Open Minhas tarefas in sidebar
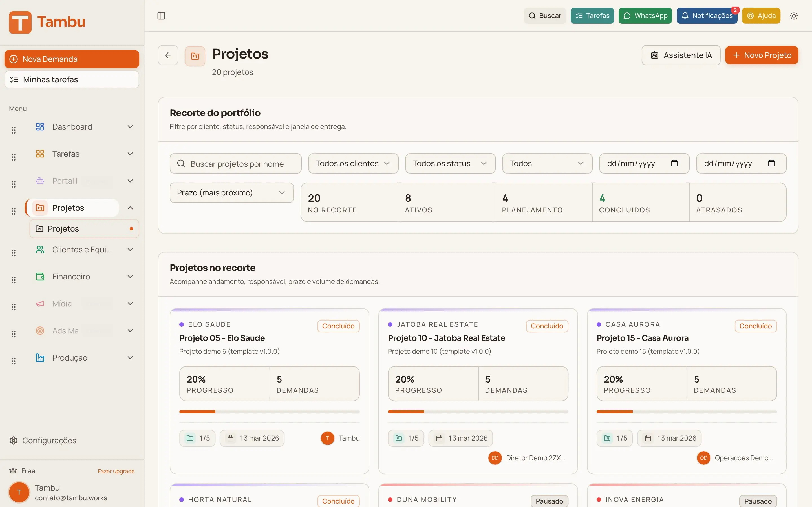The image size is (812, 507). point(72,79)
